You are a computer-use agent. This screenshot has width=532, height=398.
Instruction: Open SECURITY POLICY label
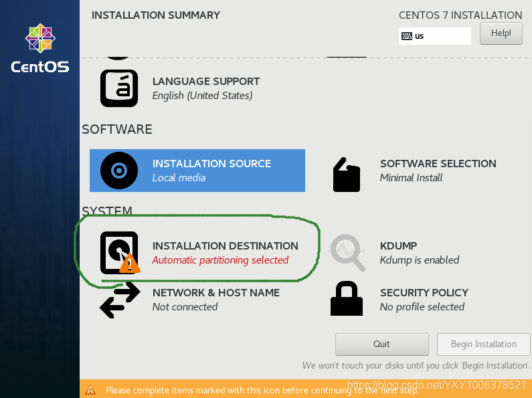[x=424, y=292]
